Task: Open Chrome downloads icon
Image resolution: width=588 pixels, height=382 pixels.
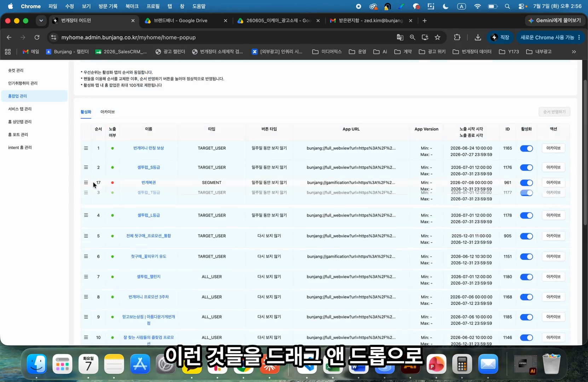Action: pyautogui.click(x=478, y=37)
